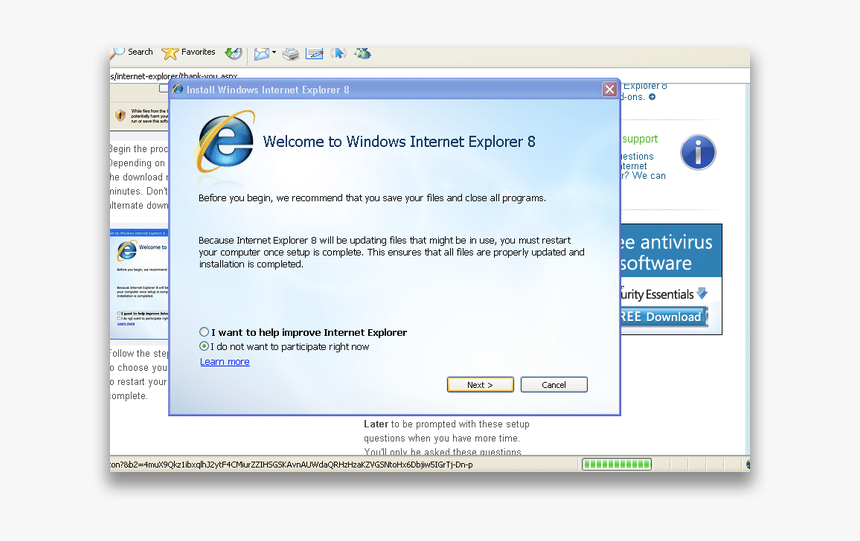Screen dimensions: 860x541
Task: Click the Next > button
Action: tap(480, 385)
